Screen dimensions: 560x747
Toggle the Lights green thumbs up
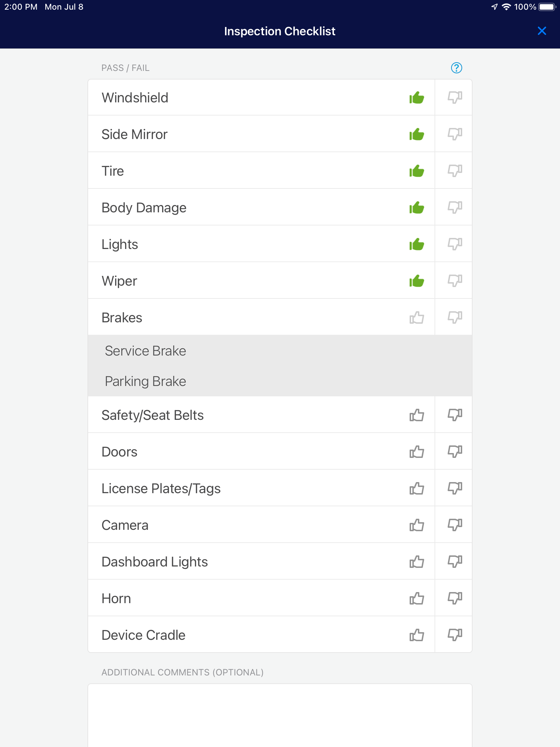pyautogui.click(x=417, y=244)
